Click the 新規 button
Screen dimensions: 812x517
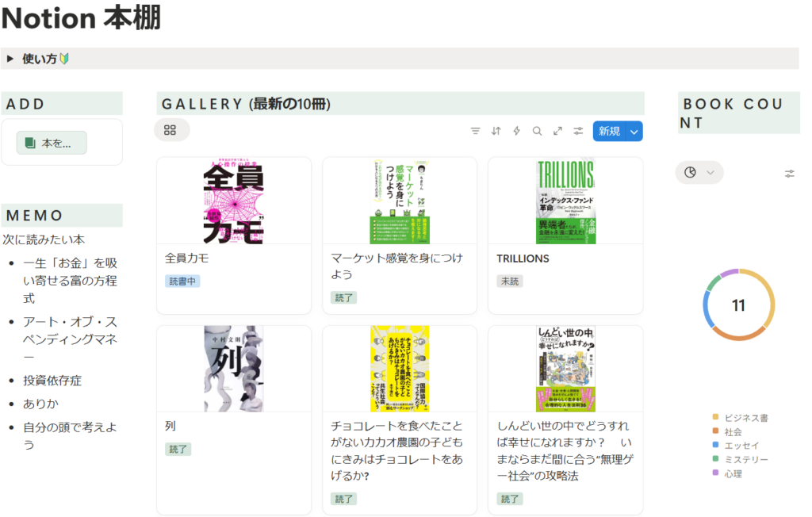pos(609,132)
